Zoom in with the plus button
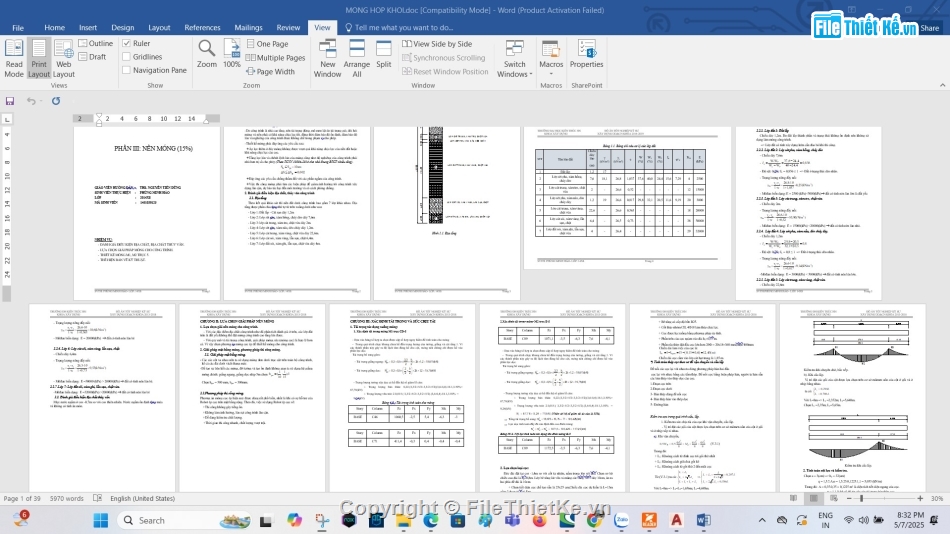Image resolution: width=950 pixels, height=534 pixels. coord(920,498)
